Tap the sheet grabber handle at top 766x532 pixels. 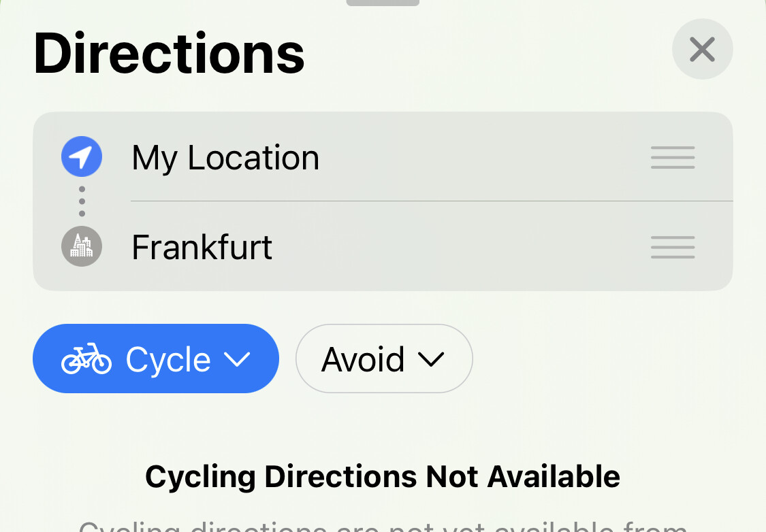pyautogui.click(x=383, y=3)
